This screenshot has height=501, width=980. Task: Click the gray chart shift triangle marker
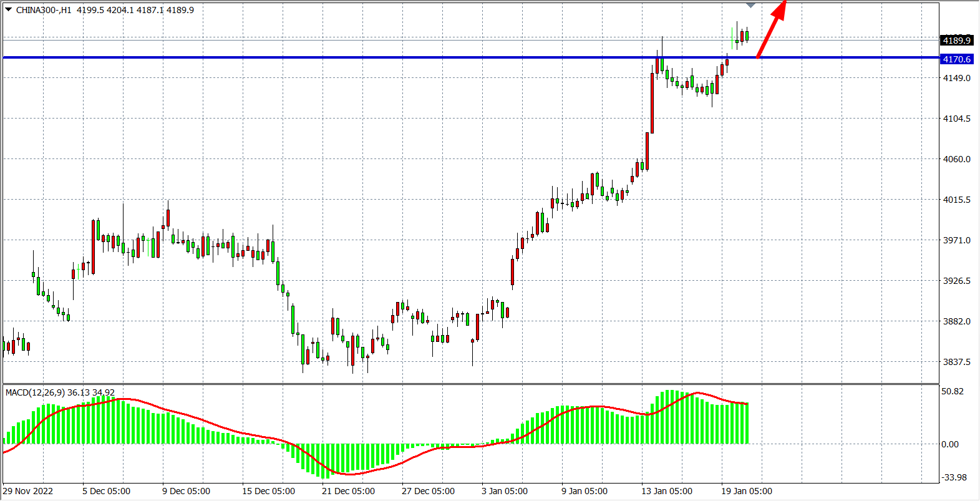coord(751,5)
